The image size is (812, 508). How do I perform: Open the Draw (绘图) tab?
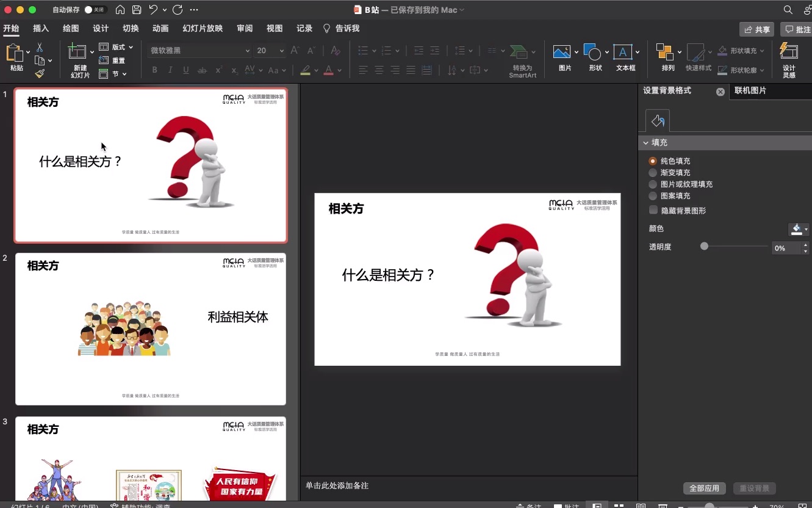point(71,29)
